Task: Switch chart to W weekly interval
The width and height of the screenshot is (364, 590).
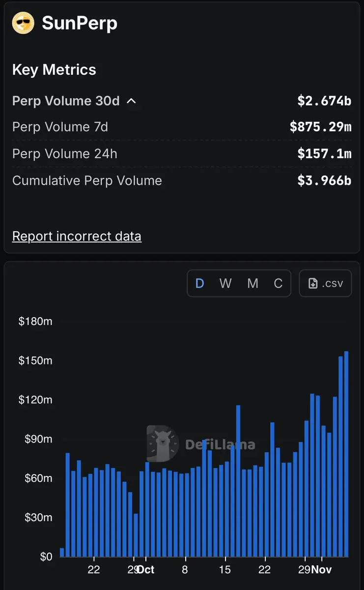Action: coord(225,283)
